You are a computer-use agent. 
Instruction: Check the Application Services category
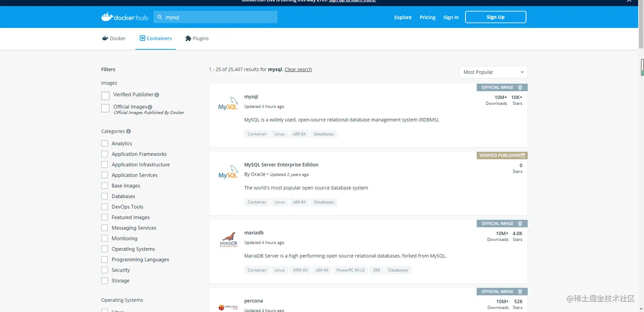click(x=104, y=175)
